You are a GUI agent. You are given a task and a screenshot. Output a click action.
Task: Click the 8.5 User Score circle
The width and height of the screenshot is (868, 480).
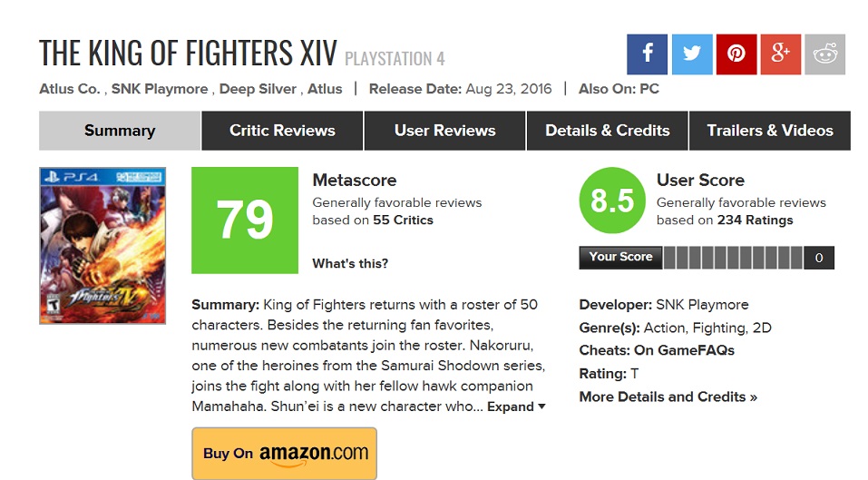pos(612,201)
